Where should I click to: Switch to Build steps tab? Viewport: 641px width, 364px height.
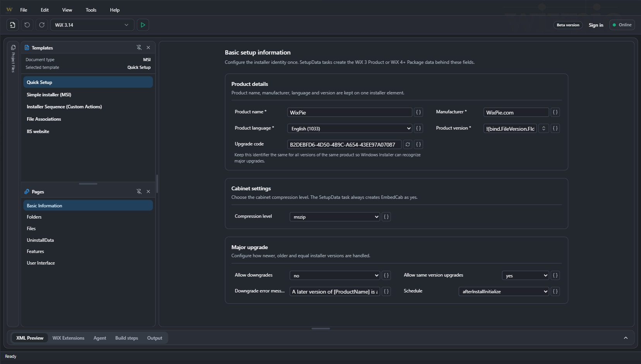tap(127, 338)
